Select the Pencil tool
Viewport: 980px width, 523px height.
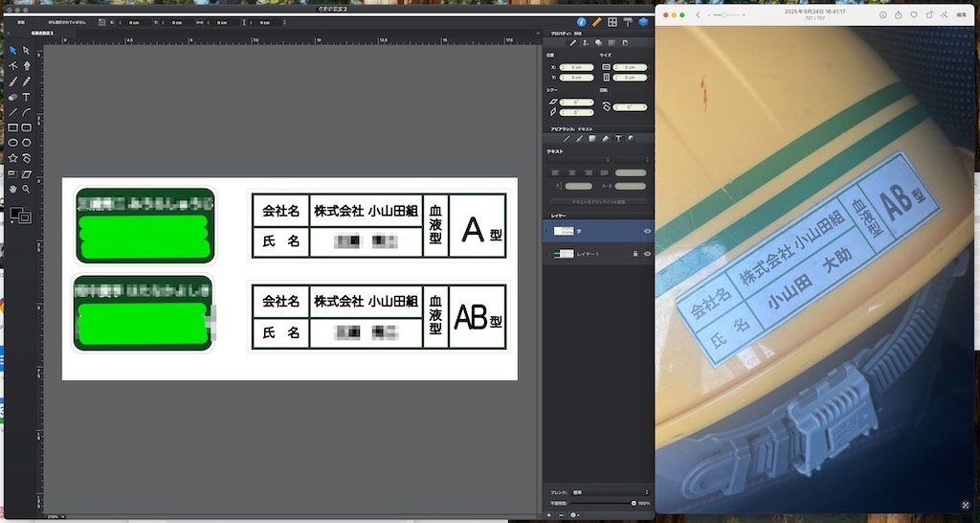coord(26,81)
